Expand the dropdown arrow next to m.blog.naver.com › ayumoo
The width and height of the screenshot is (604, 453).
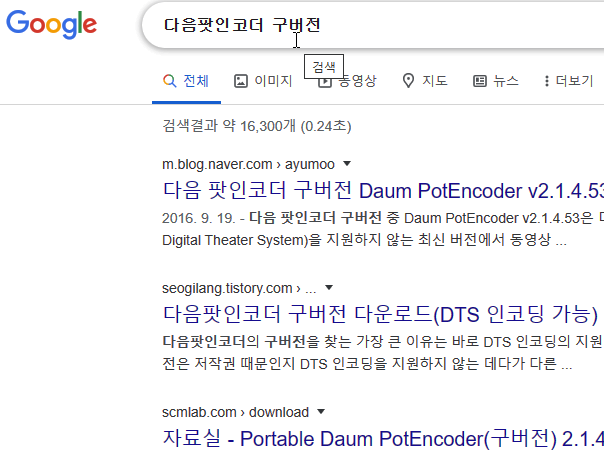347,164
